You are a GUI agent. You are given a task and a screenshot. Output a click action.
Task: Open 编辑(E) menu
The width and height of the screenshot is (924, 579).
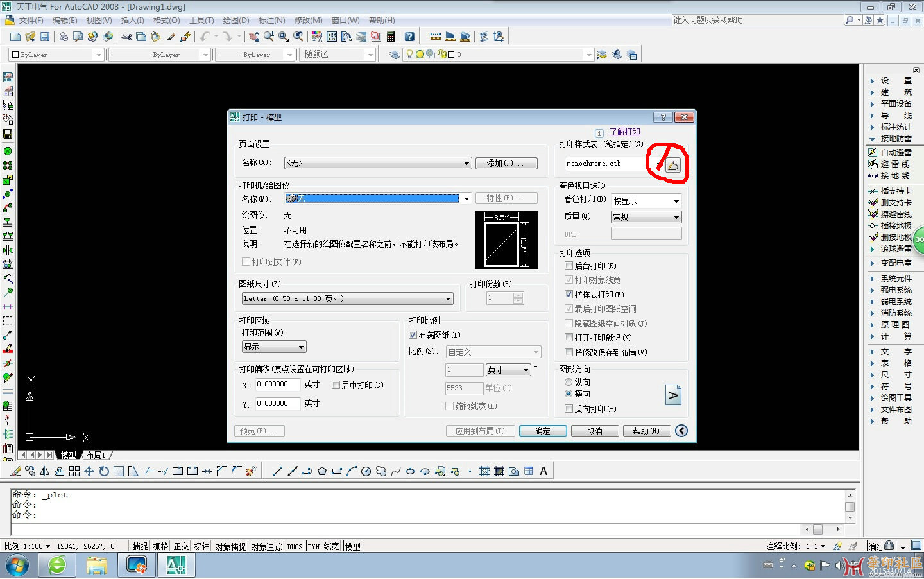click(x=65, y=21)
